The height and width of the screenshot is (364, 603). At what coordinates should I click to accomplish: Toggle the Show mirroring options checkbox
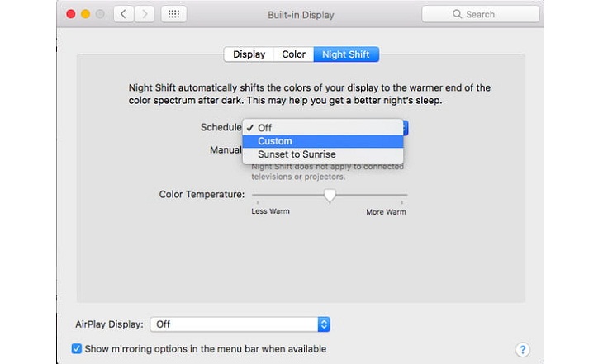tap(77, 348)
